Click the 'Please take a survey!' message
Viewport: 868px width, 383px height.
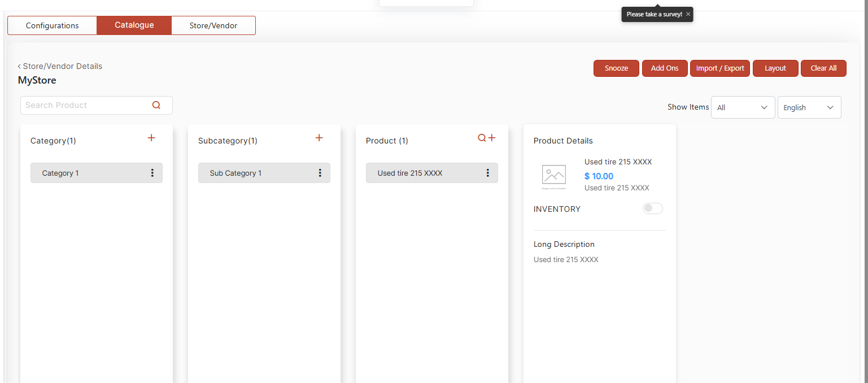[654, 14]
